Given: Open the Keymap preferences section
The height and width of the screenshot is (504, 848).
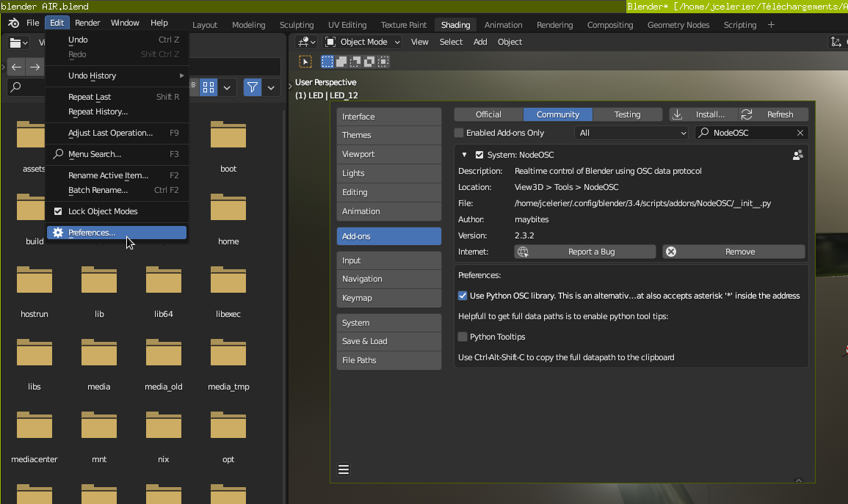Looking at the screenshot, I should 389,298.
